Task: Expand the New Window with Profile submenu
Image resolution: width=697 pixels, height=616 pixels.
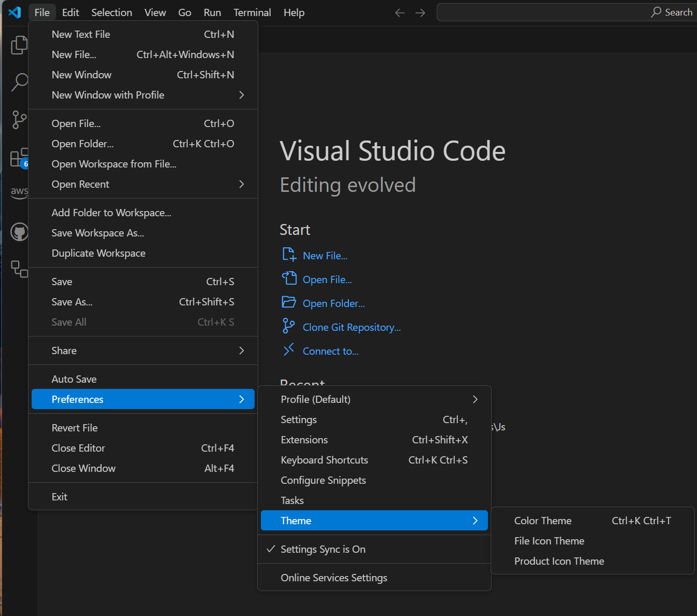Action: 107,95
